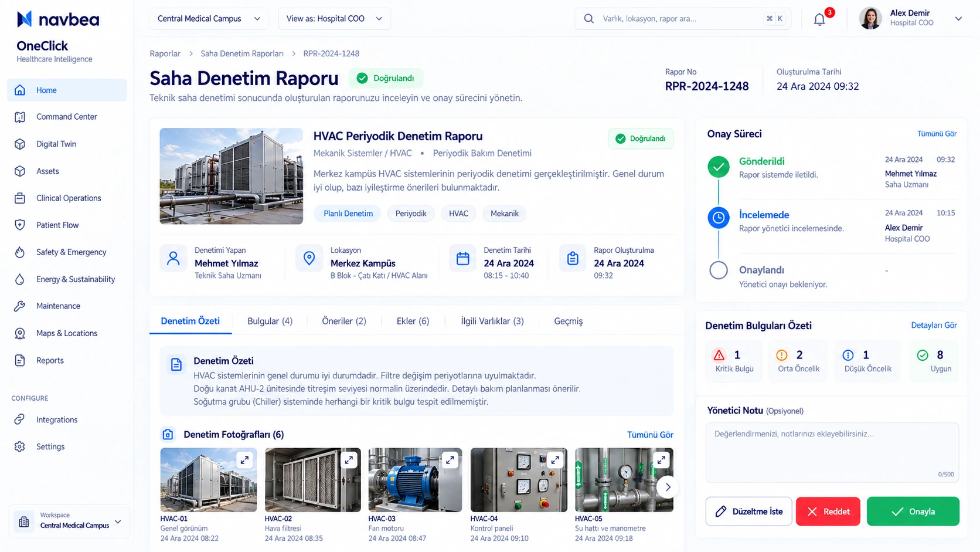980x552 pixels.
Task: Click the Onayla approve button
Action: (913, 512)
